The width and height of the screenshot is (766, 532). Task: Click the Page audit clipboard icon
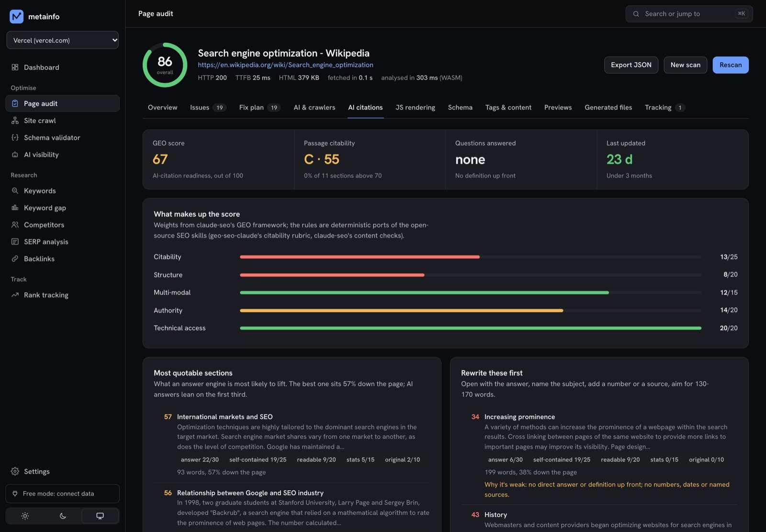point(15,103)
